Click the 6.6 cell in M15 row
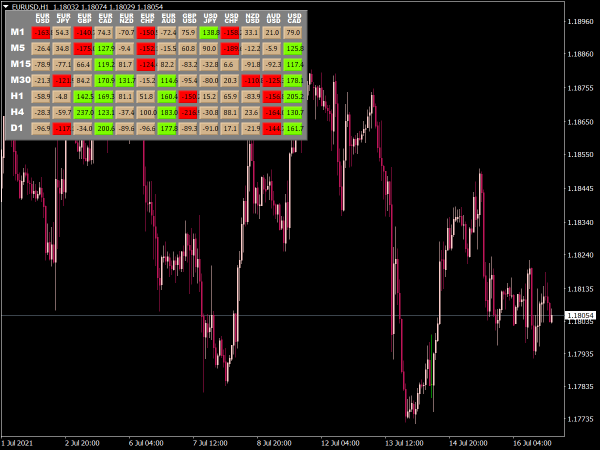The height and width of the screenshot is (450, 600). coord(230,65)
